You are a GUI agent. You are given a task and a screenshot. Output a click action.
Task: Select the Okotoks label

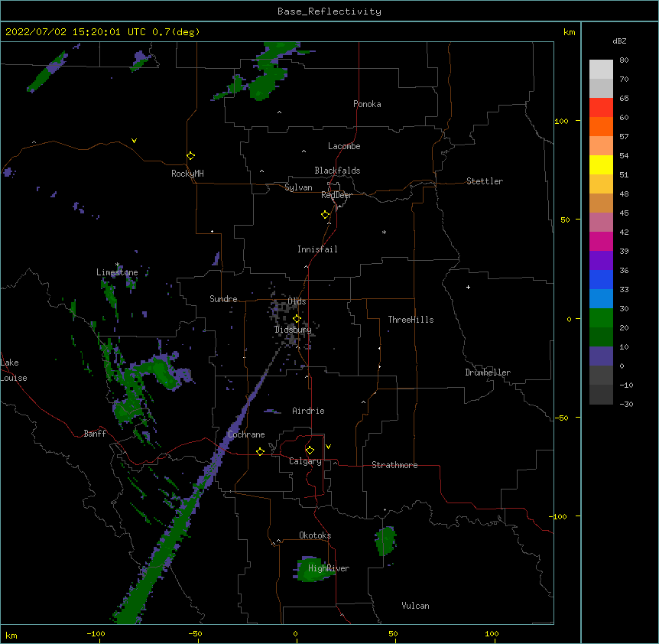click(315, 535)
